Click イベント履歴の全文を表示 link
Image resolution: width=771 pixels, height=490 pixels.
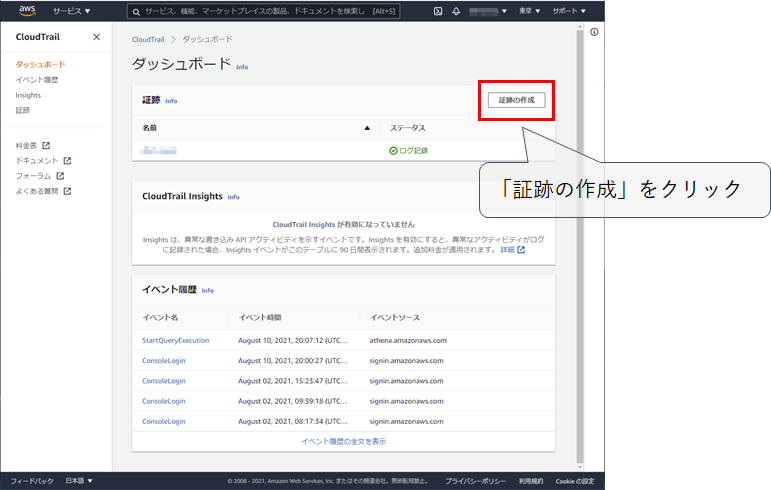pyautogui.click(x=343, y=441)
